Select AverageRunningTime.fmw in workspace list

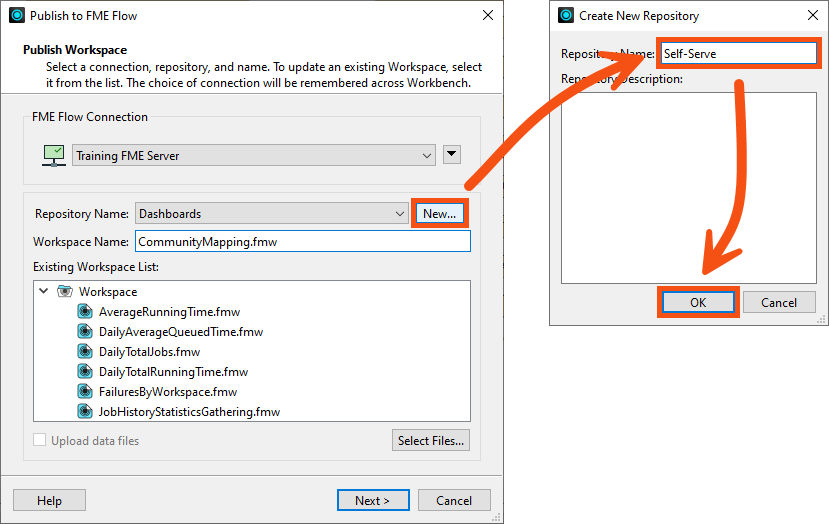(x=169, y=312)
